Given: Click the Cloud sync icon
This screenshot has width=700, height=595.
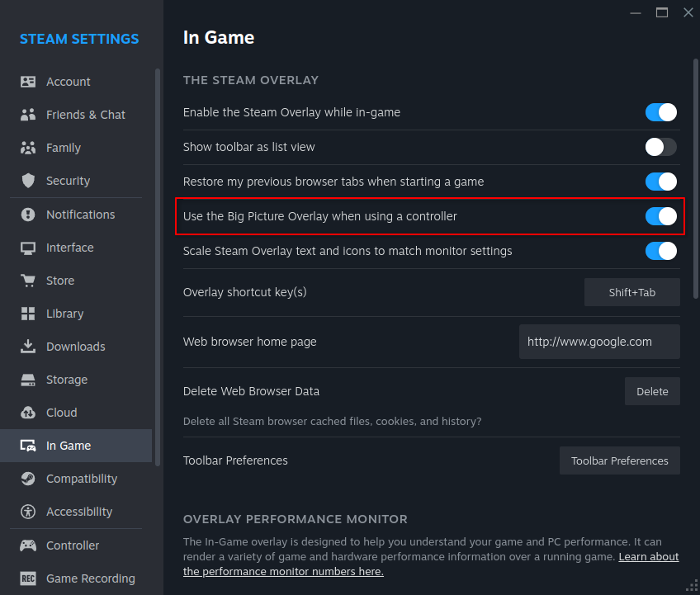Looking at the screenshot, I should 28,413.
